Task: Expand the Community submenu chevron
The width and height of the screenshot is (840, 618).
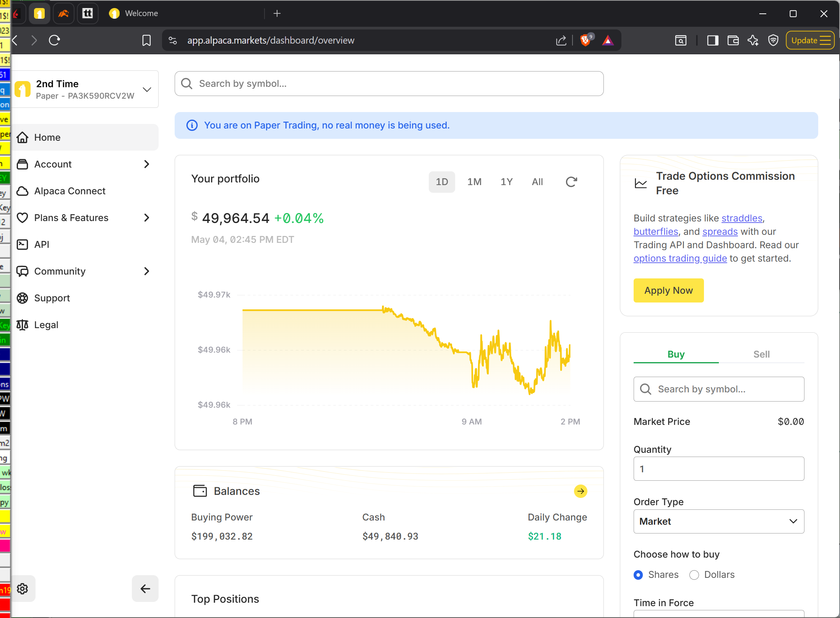Action: point(147,271)
